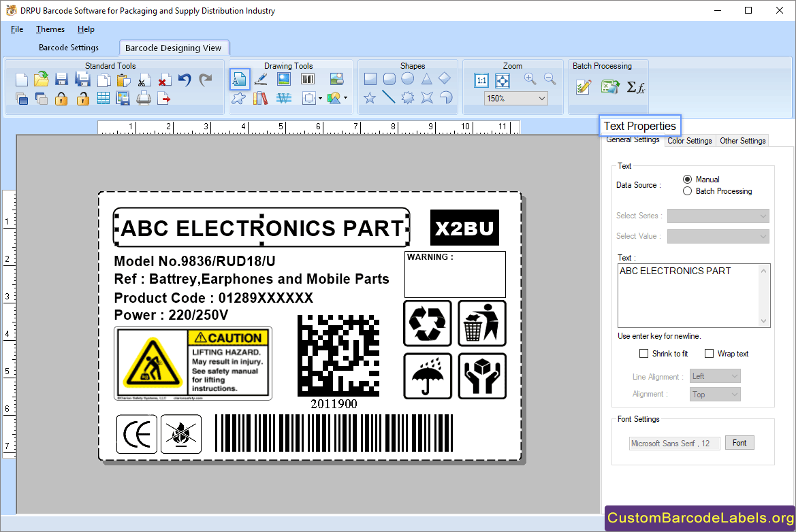Undo the last action
The image size is (796, 532).
(185, 80)
